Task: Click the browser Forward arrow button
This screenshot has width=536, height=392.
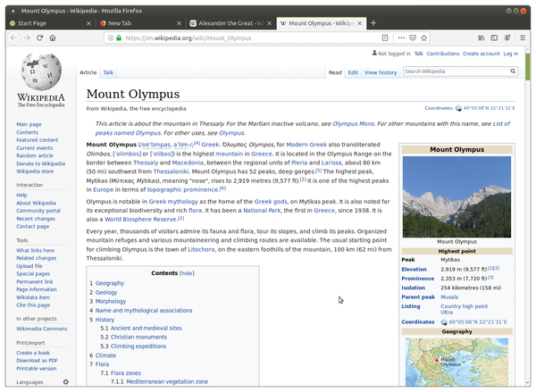Action: point(27,38)
